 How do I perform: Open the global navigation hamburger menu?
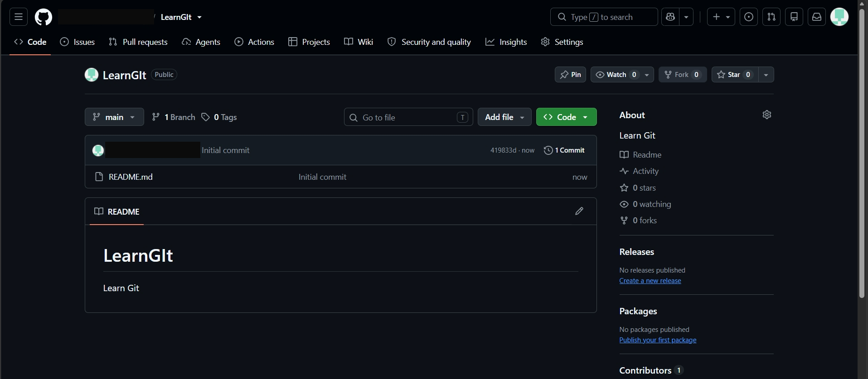pos(19,17)
